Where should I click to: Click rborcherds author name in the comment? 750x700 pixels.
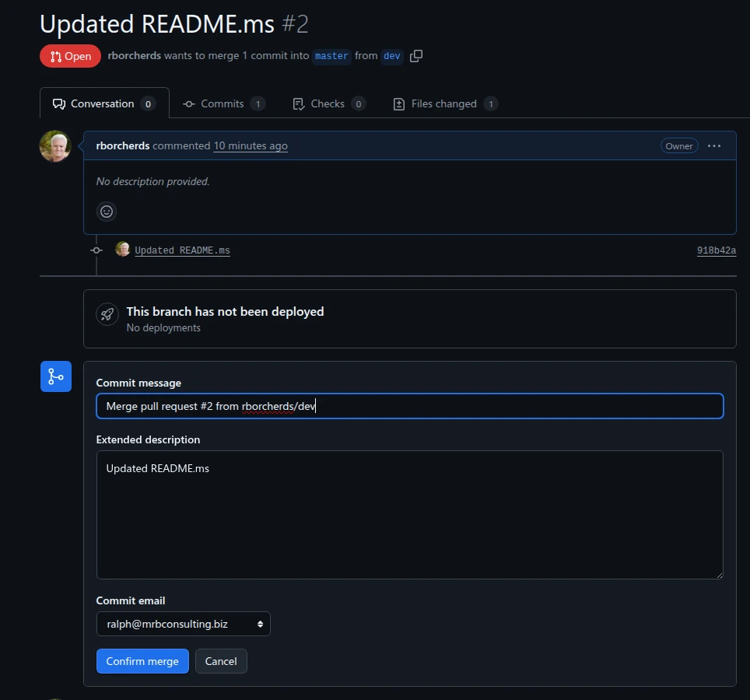pyautogui.click(x=123, y=146)
